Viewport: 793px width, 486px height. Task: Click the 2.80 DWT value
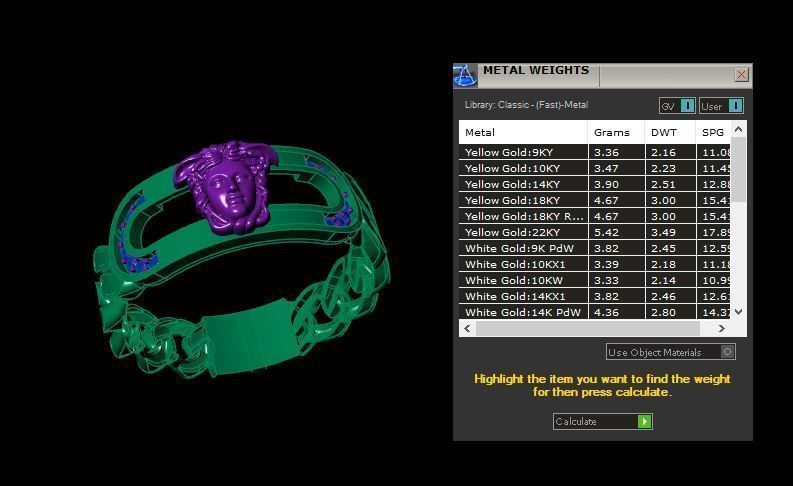tap(663, 313)
